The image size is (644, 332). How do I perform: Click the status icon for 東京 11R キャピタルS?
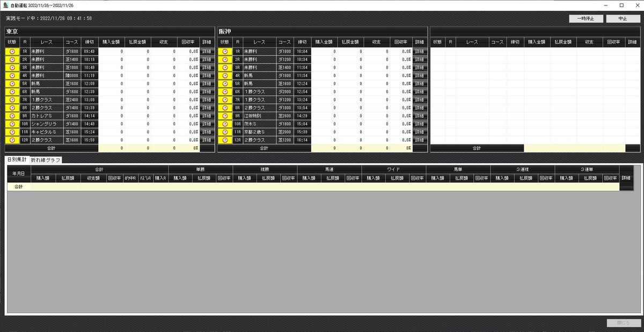12,132
